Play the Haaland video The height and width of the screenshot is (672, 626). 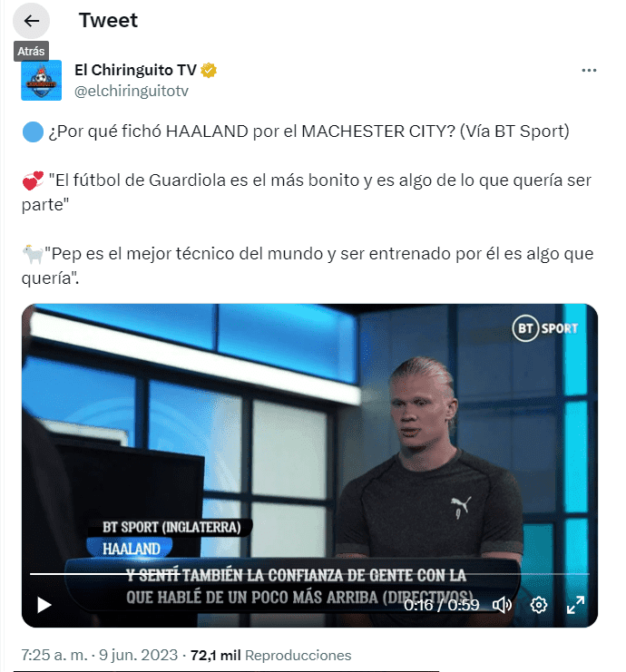pyautogui.click(x=44, y=605)
